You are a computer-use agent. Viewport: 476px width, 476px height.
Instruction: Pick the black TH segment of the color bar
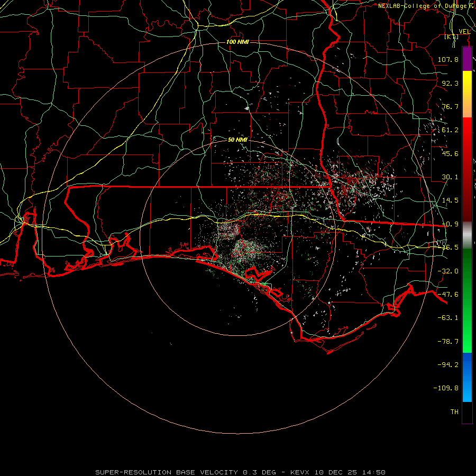coord(467,412)
